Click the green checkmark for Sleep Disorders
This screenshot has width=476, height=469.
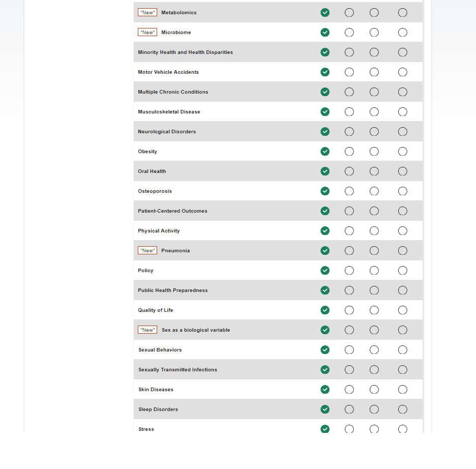point(325,409)
